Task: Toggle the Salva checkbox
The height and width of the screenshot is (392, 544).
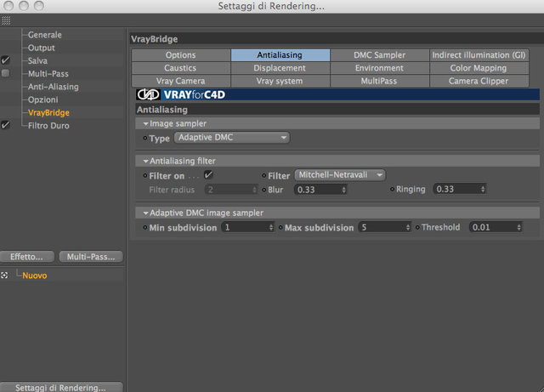Action: tap(5, 60)
